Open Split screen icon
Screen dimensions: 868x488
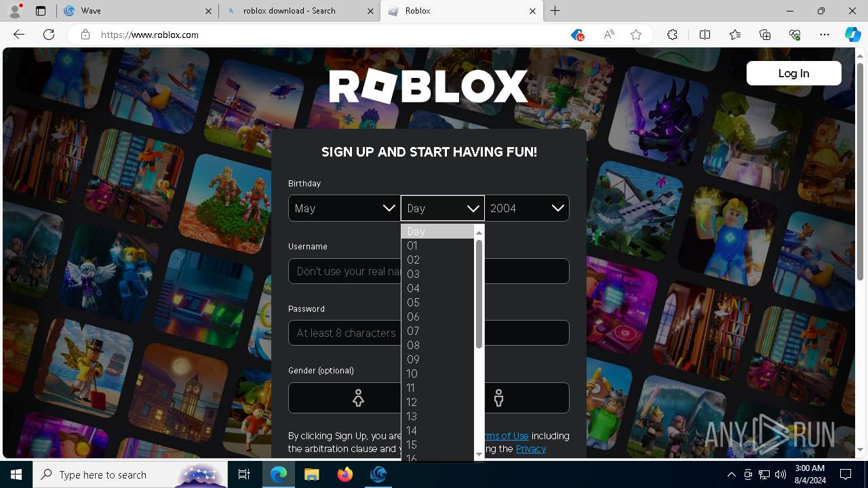point(705,35)
